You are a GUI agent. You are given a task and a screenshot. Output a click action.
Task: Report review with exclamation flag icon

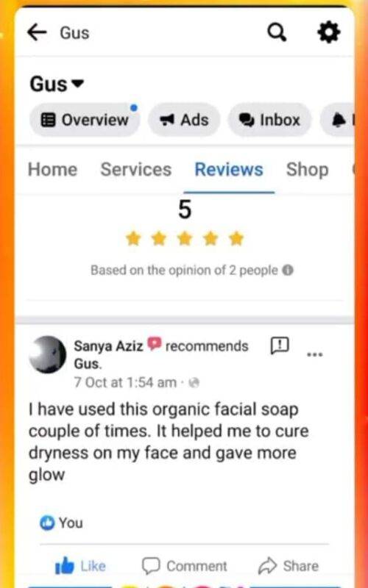280,345
